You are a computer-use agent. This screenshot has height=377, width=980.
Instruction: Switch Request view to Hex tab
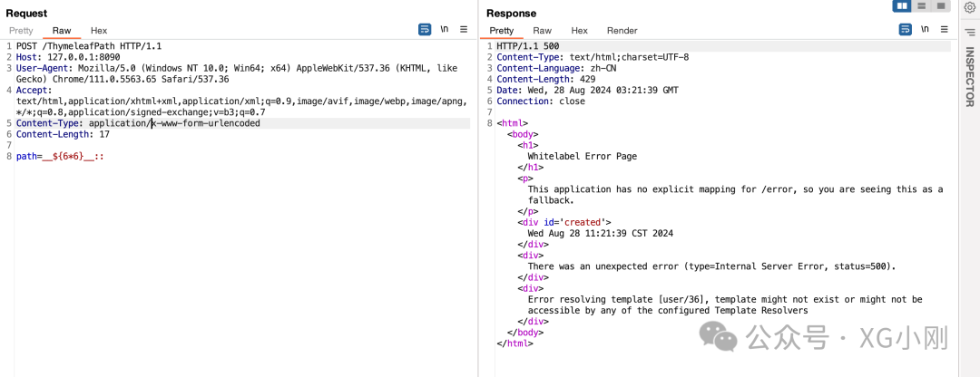(x=99, y=31)
